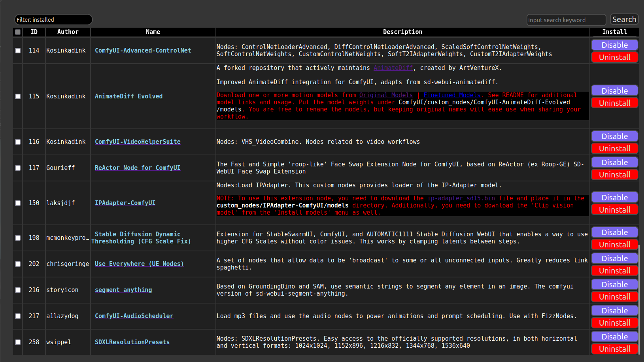Open ComfyUI-VideoHelperSuite link

(138, 142)
